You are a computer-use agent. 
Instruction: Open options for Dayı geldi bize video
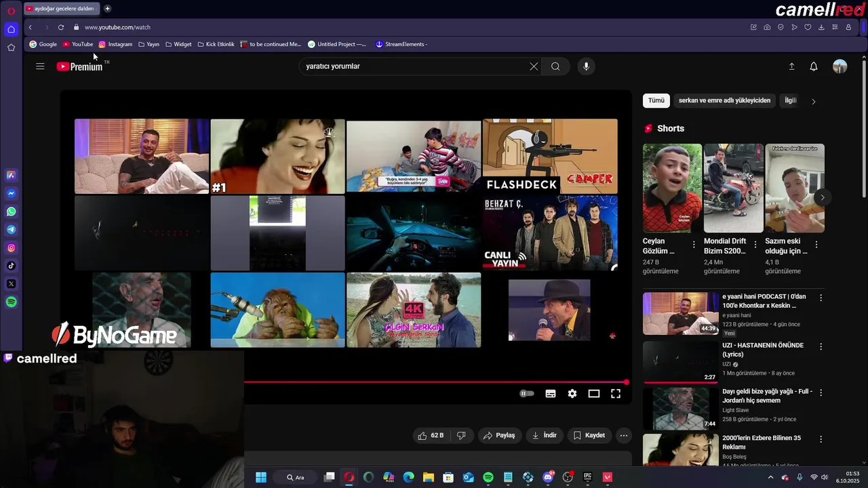pos(821,393)
